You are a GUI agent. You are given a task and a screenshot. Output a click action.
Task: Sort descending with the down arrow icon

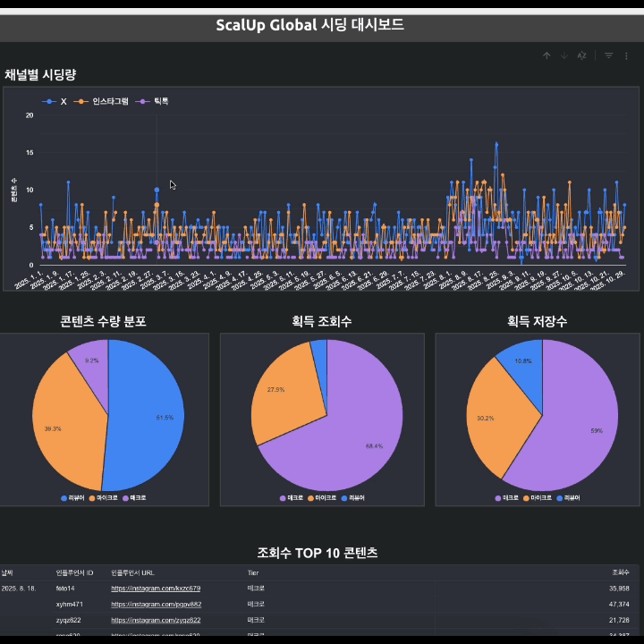pos(564,55)
